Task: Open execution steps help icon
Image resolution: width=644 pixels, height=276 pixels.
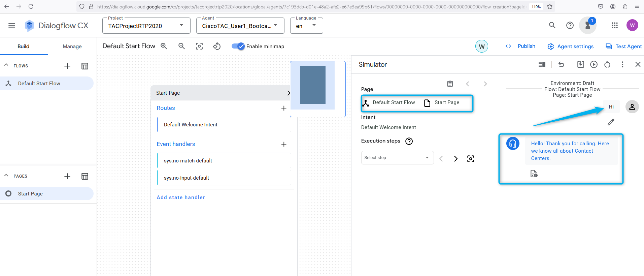Action: pos(409,141)
